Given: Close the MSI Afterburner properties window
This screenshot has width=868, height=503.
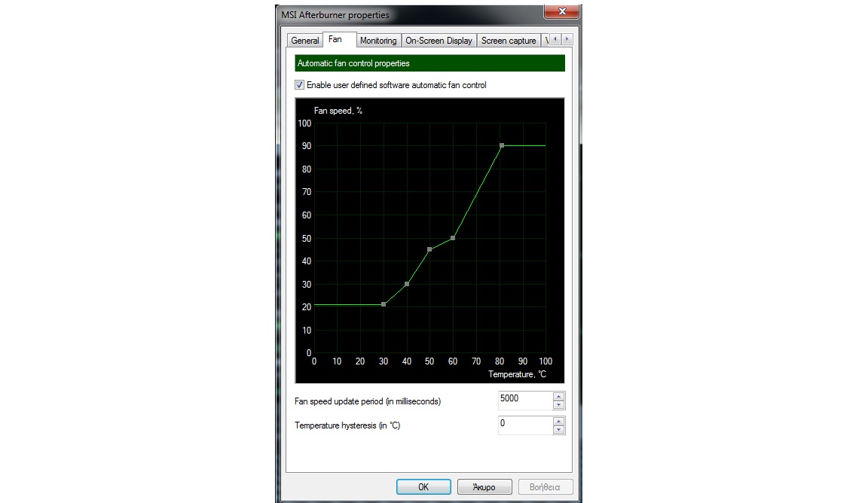Looking at the screenshot, I should pos(562,11).
